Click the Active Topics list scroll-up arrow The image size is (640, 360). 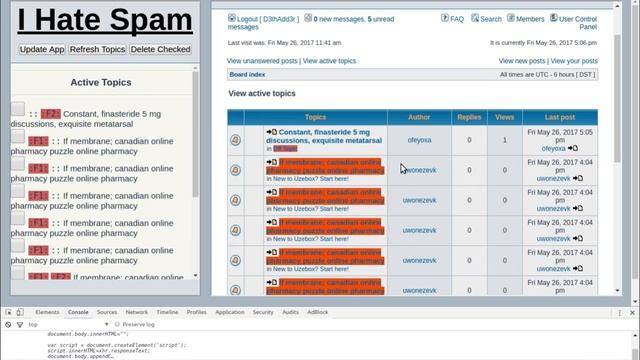(x=195, y=68)
